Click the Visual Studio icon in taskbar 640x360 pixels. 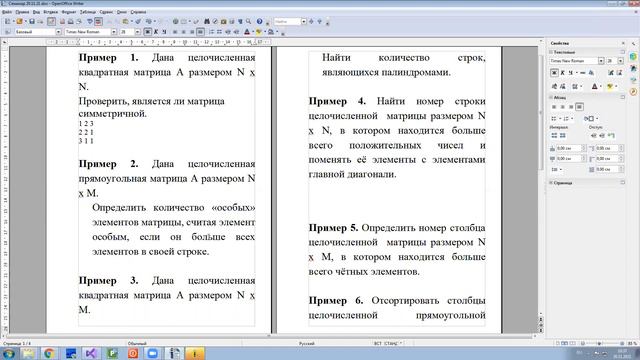pyautogui.click(x=91, y=353)
